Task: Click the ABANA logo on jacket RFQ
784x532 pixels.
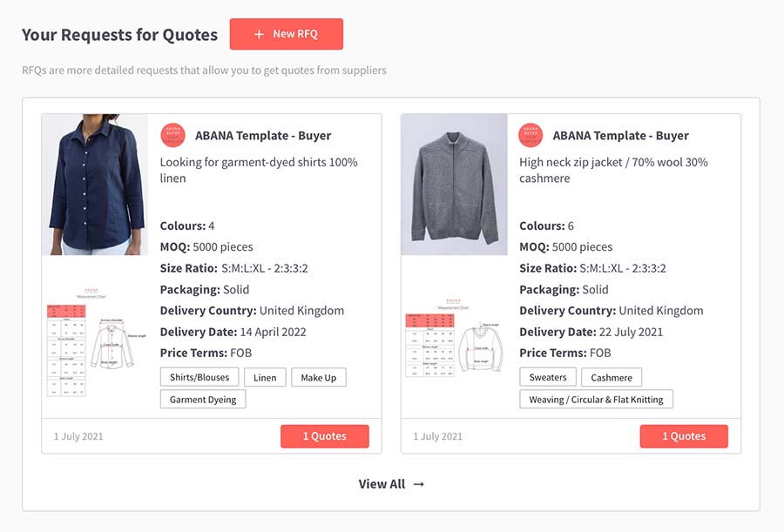Action: 531,136
